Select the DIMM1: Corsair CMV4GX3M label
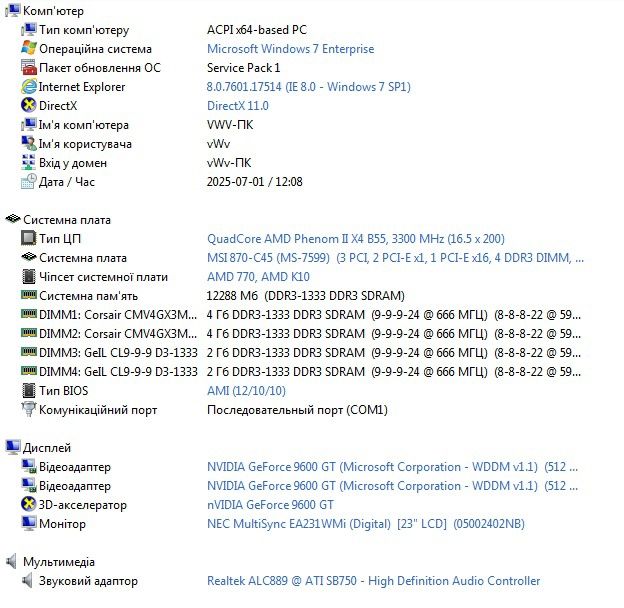624x608 pixels. tap(118, 314)
